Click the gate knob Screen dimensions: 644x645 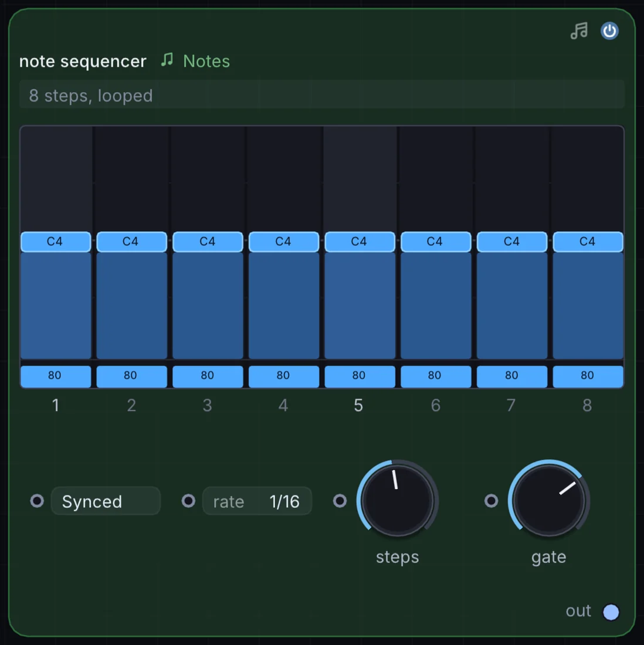point(549,501)
